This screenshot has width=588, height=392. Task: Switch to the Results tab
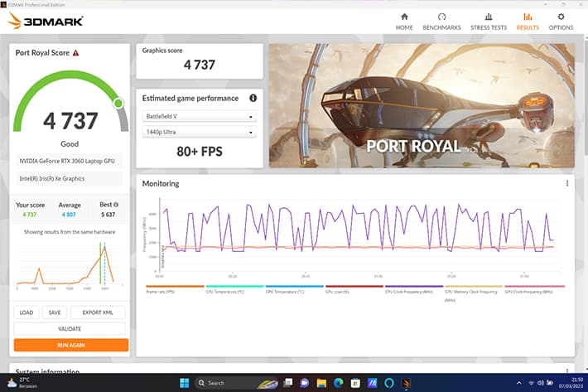[528, 21]
